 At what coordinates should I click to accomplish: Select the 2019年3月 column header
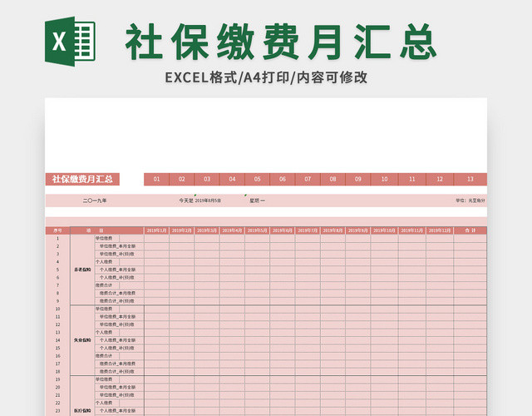207,230
